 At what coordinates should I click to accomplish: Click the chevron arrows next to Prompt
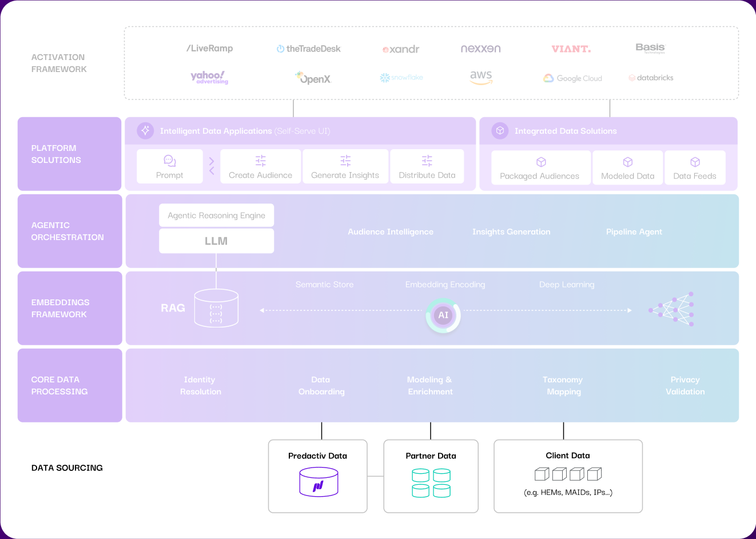212,166
